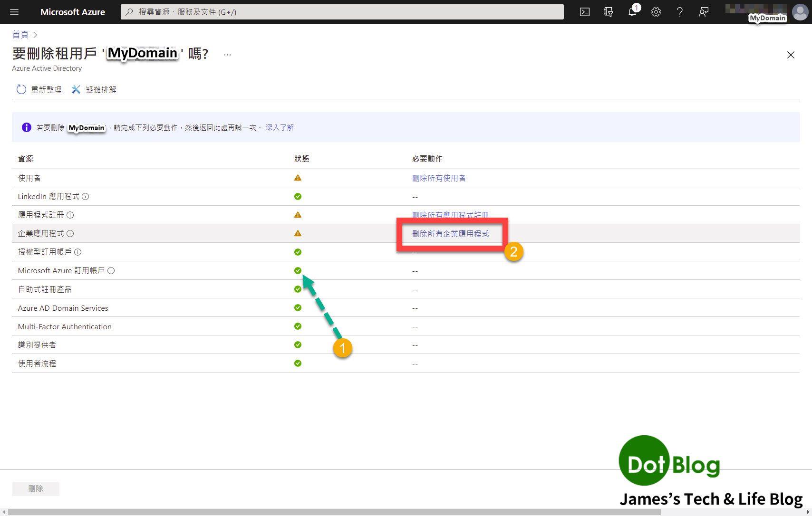Click the Azure Active Directory subtitle

47,68
